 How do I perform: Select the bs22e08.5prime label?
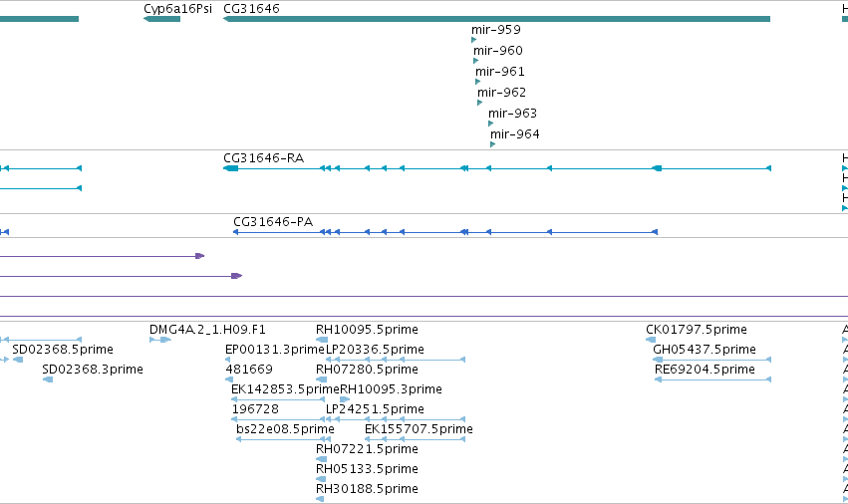pos(285,429)
